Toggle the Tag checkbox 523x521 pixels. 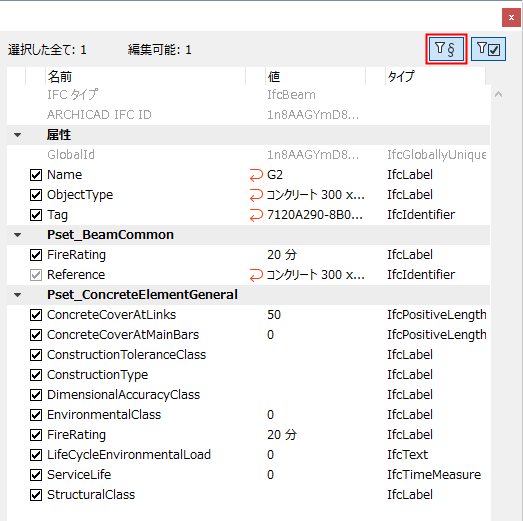36,215
